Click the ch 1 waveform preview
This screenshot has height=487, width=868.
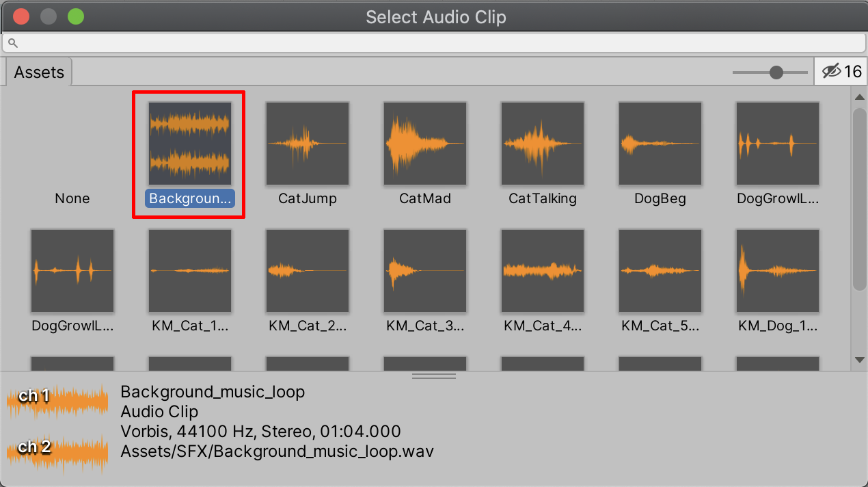pyautogui.click(x=57, y=401)
